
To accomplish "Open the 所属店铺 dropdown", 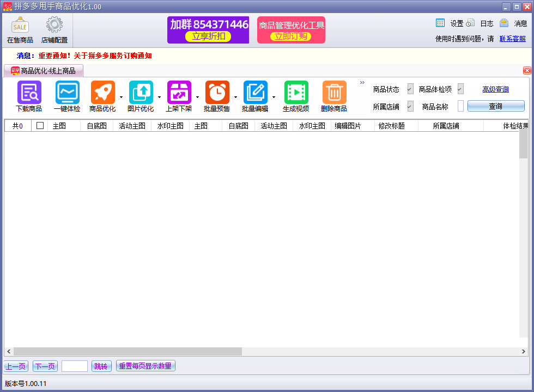I will (x=410, y=107).
